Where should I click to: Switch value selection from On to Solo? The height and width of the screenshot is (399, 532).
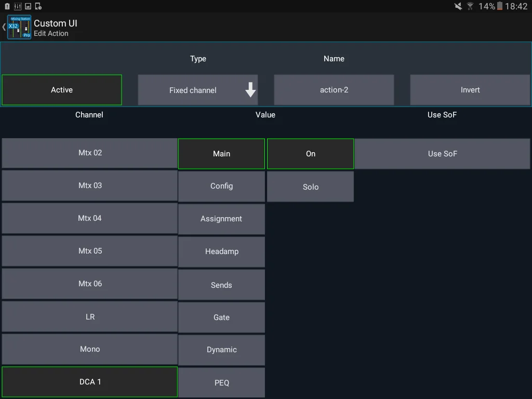(310, 186)
